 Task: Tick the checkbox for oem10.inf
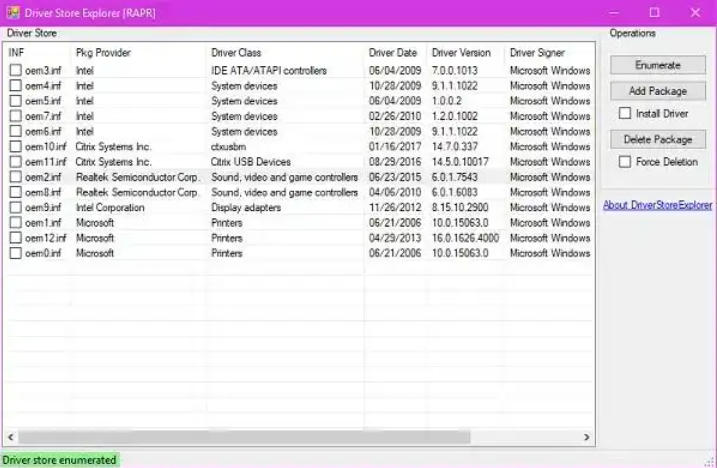pyautogui.click(x=15, y=147)
